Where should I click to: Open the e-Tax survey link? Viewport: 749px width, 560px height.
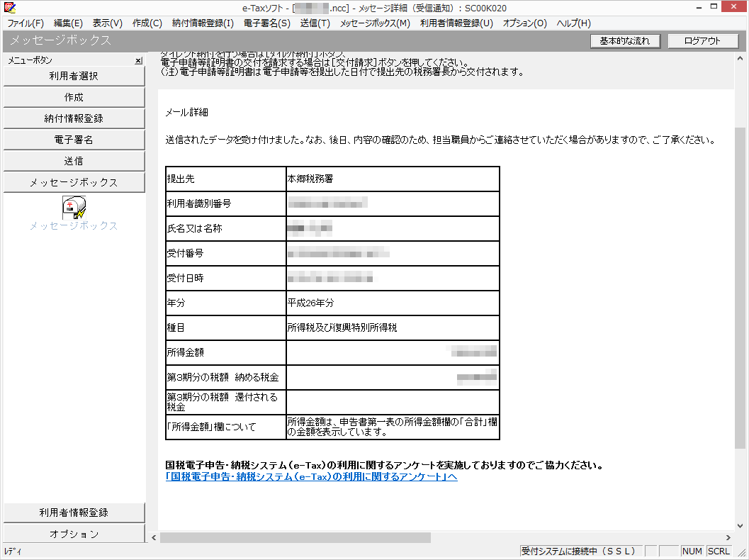311,477
